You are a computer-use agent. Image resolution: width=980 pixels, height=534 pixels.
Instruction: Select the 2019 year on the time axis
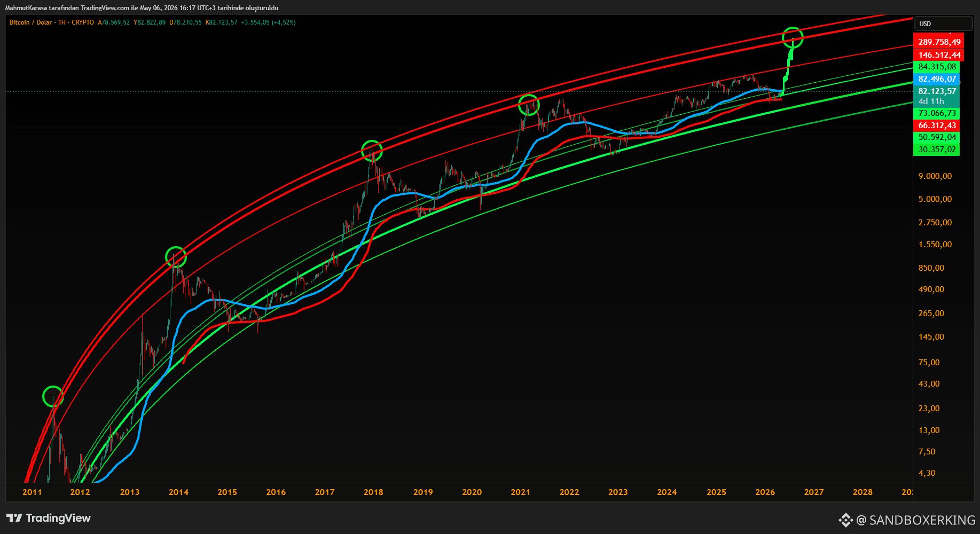point(423,492)
